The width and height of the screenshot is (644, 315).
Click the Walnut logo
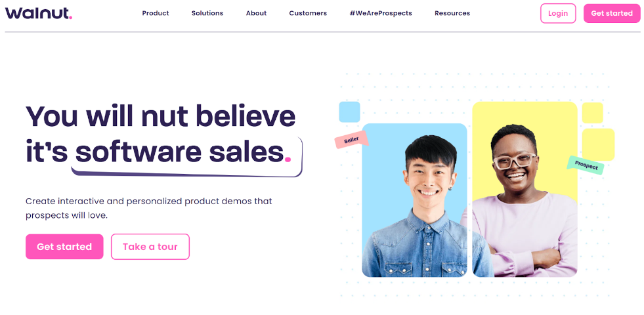tap(39, 13)
